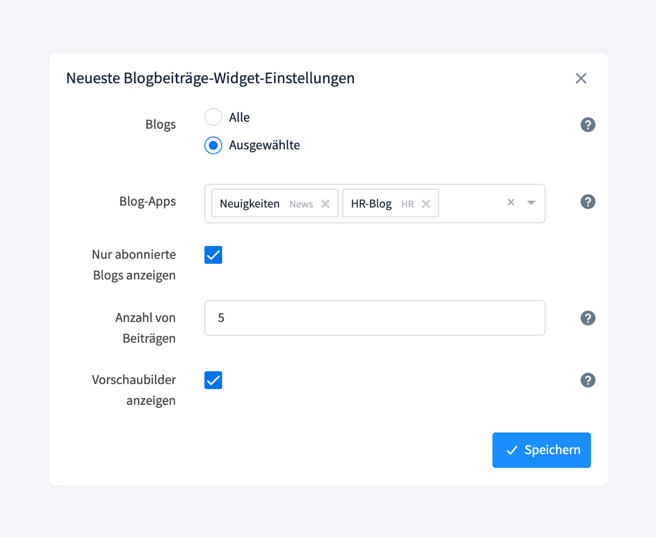Open help for the Blogs option

(588, 125)
